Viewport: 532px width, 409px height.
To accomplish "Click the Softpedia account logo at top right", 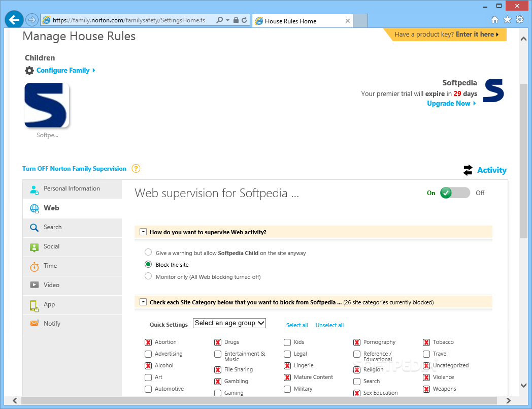I will click(x=493, y=91).
